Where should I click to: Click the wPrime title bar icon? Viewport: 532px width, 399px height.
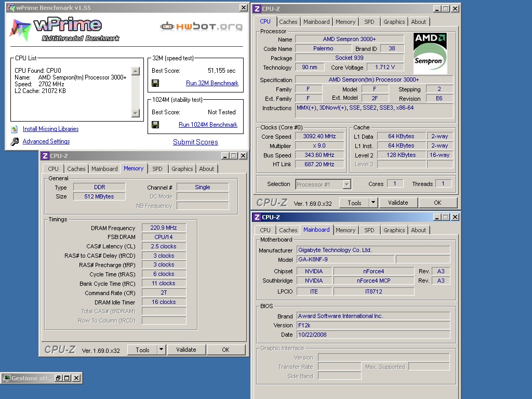click(11, 7)
